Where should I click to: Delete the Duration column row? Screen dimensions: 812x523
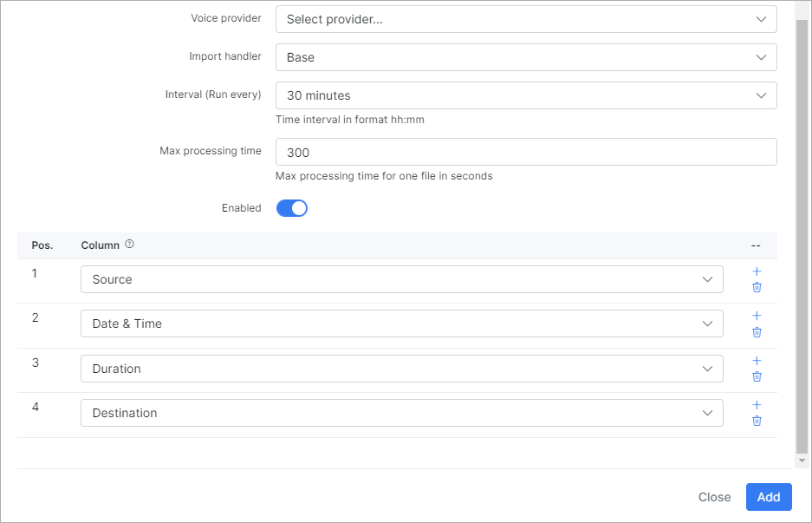(x=756, y=376)
